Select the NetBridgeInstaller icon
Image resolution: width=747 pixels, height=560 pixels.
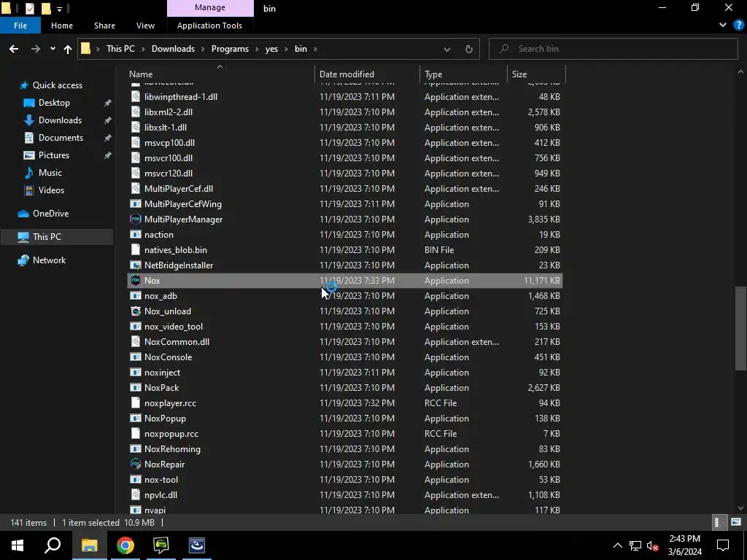(x=136, y=265)
